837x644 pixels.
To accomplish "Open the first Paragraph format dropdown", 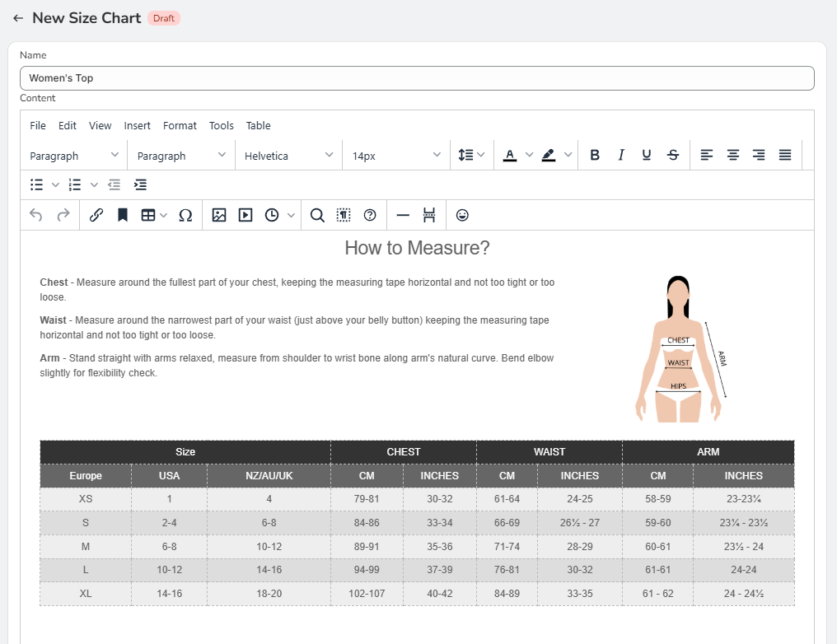I will click(73, 156).
